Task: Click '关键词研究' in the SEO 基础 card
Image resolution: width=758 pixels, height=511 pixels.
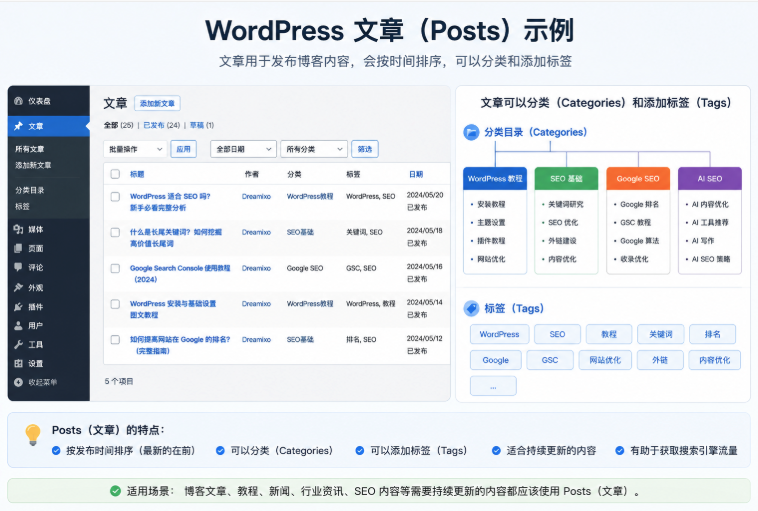Action: click(566, 204)
